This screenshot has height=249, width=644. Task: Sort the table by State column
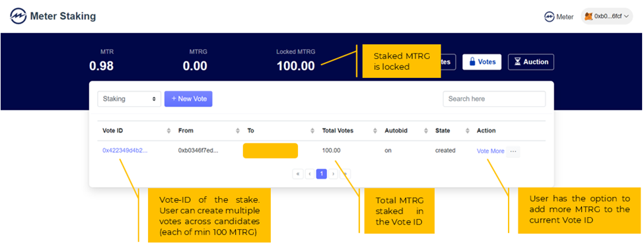coord(468,131)
